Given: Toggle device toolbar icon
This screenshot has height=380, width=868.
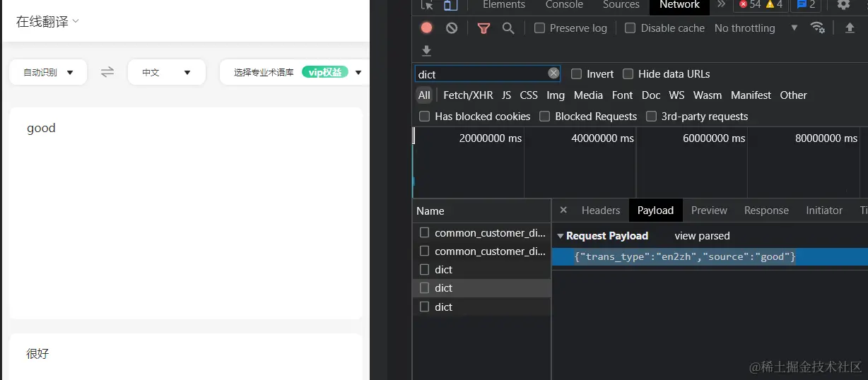Looking at the screenshot, I should (x=450, y=5).
